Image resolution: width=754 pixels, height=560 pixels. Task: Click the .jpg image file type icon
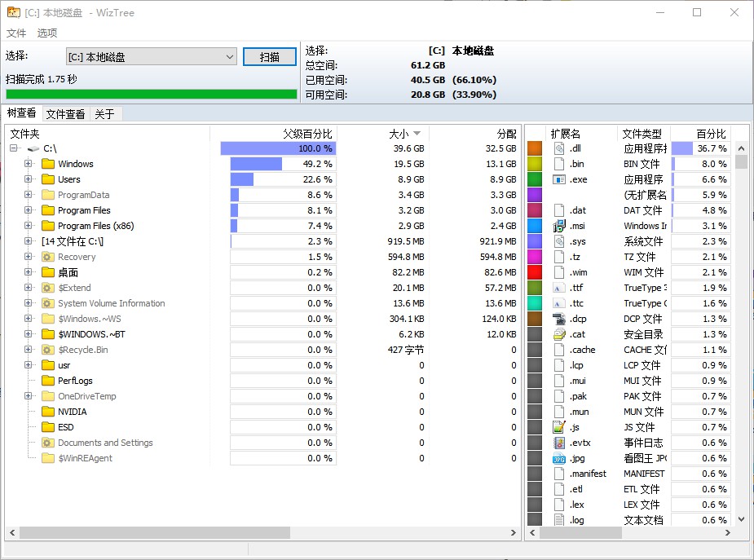[x=558, y=459]
